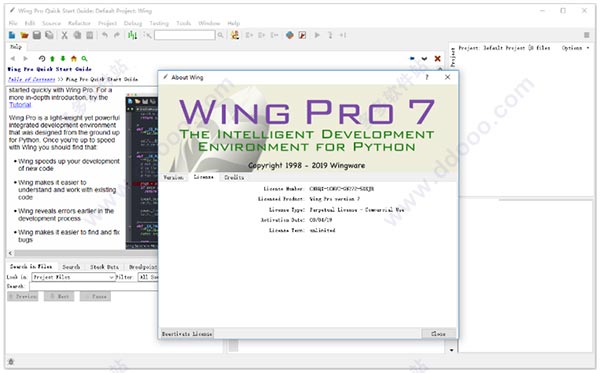This screenshot has height=373, width=600.
Task: Click the blue split-editor icon
Action: point(412,59)
